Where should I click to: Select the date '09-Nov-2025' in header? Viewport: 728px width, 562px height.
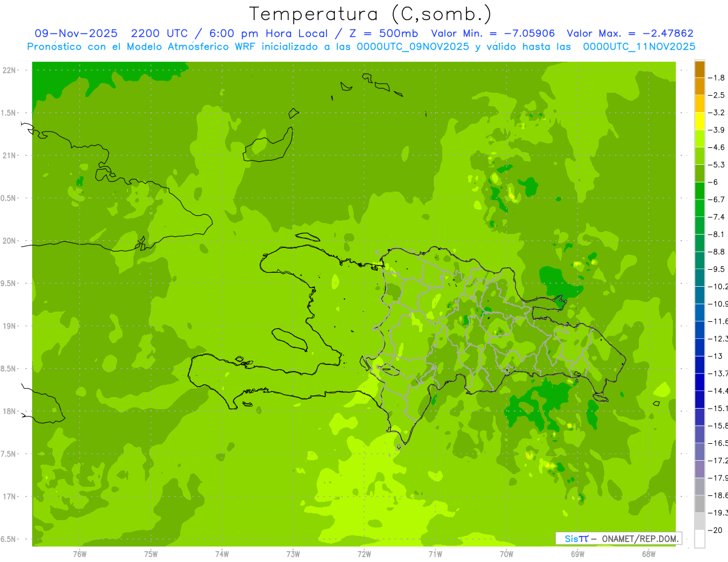point(76,33)
